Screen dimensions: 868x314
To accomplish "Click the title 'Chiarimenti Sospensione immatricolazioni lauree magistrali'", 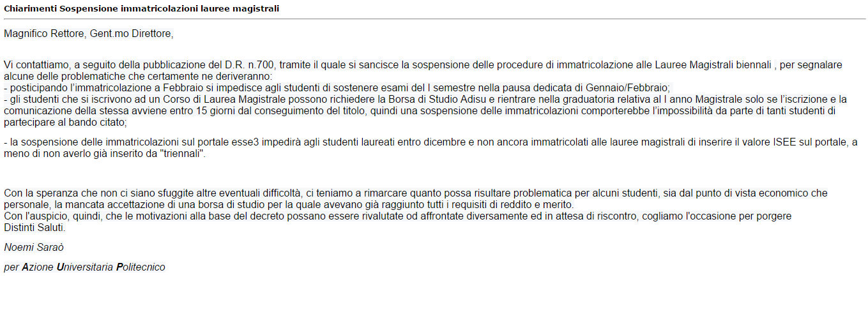I will [141, 8].
